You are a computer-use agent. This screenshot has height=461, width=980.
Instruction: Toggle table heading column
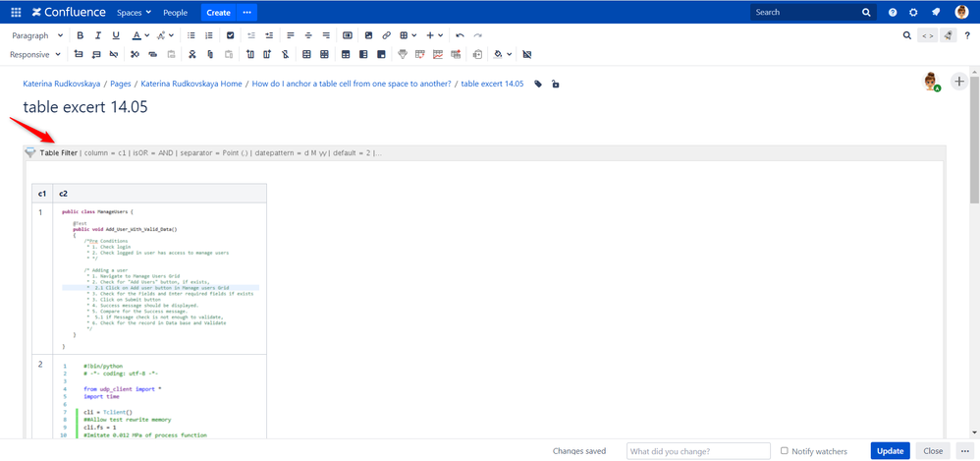(363, 54)
